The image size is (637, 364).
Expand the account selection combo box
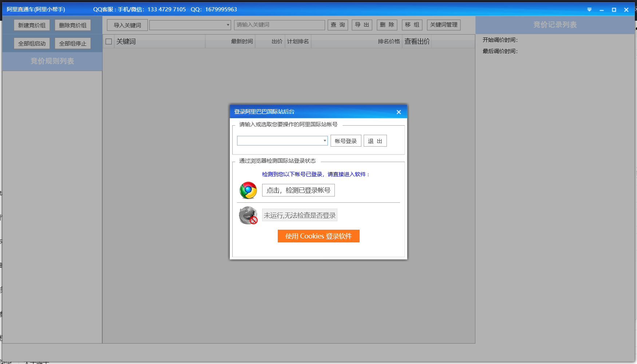[325, 141]
